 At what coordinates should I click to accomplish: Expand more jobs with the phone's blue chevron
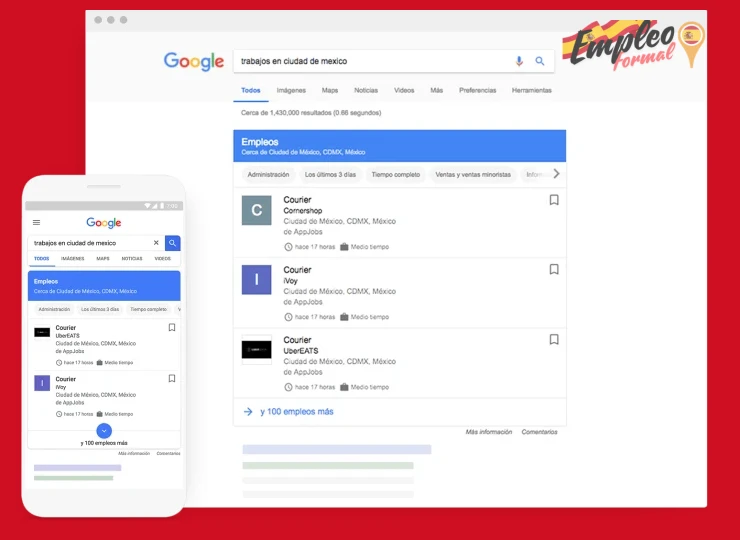[104, 430]
